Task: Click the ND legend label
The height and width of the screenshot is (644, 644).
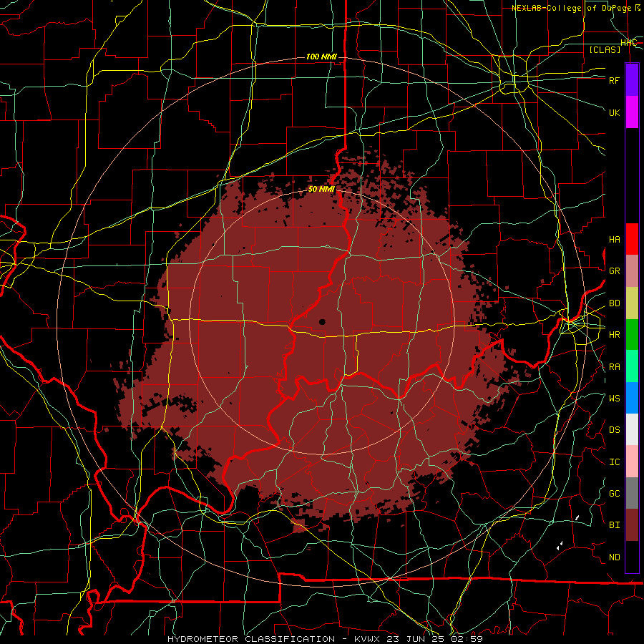Action: pyautogui.click(x=614, y=557)
